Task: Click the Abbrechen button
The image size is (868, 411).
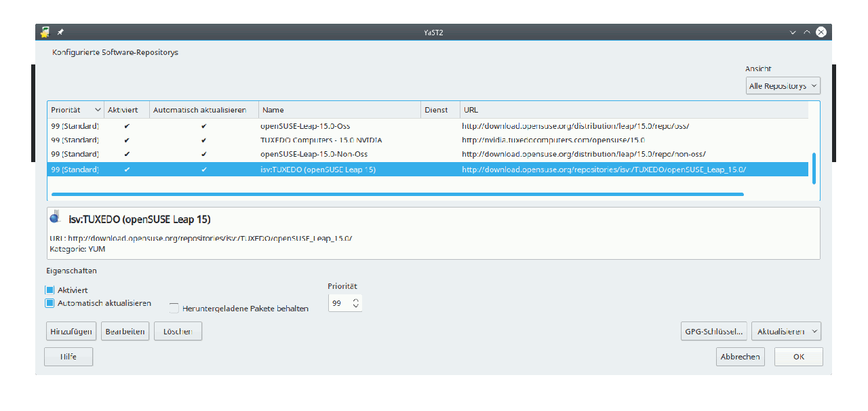Action: coord(741,357)
